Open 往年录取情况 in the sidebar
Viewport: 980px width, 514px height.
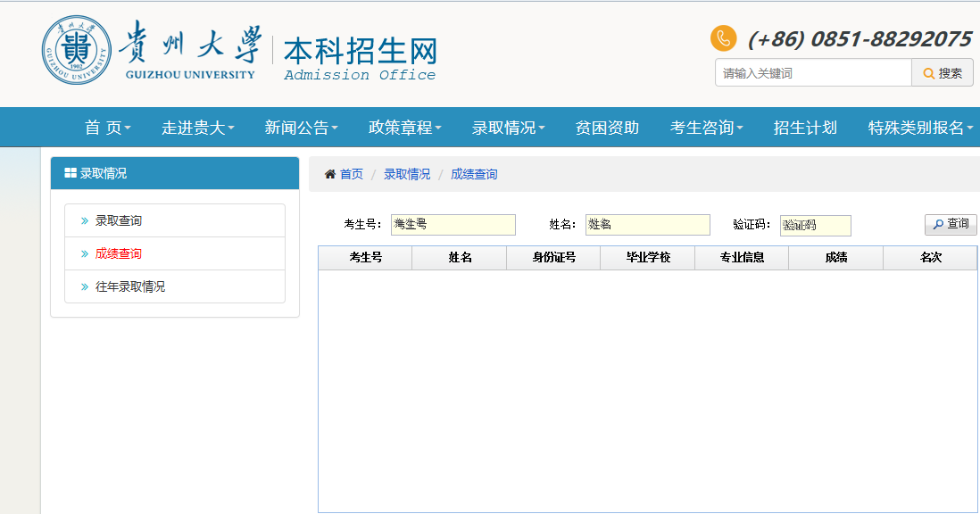pos(130,286)
